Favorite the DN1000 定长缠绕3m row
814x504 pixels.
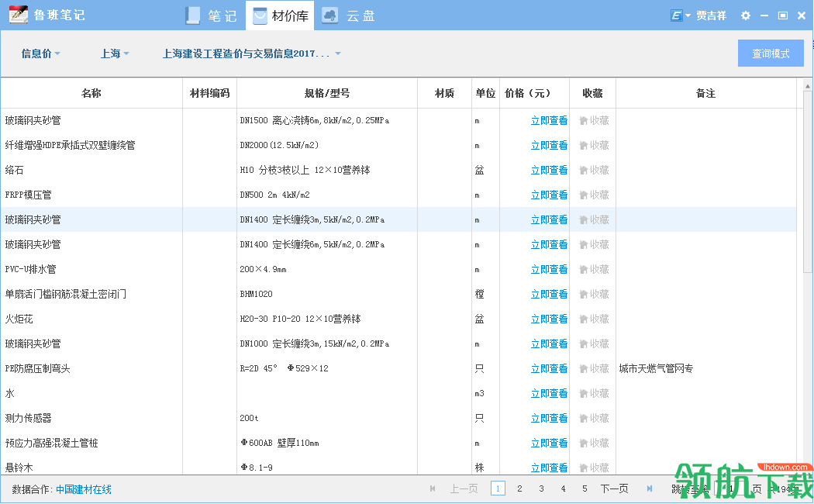click(594, 344)
